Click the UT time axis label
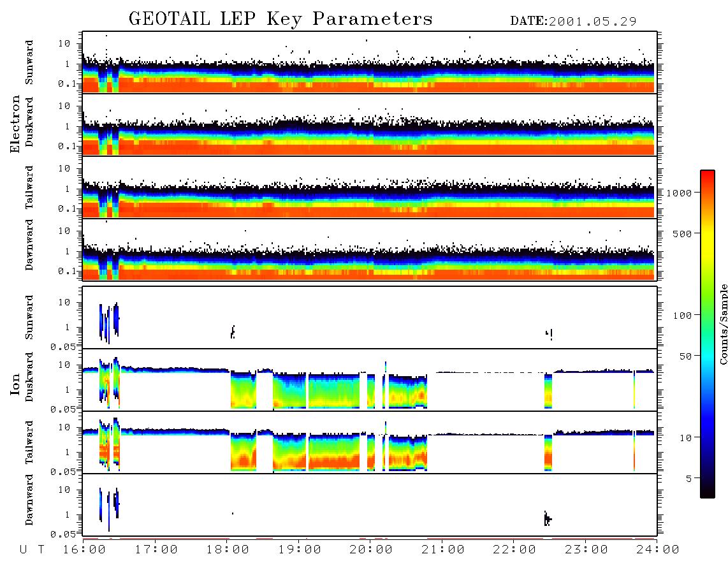The image size is (728, 561). 32,550
